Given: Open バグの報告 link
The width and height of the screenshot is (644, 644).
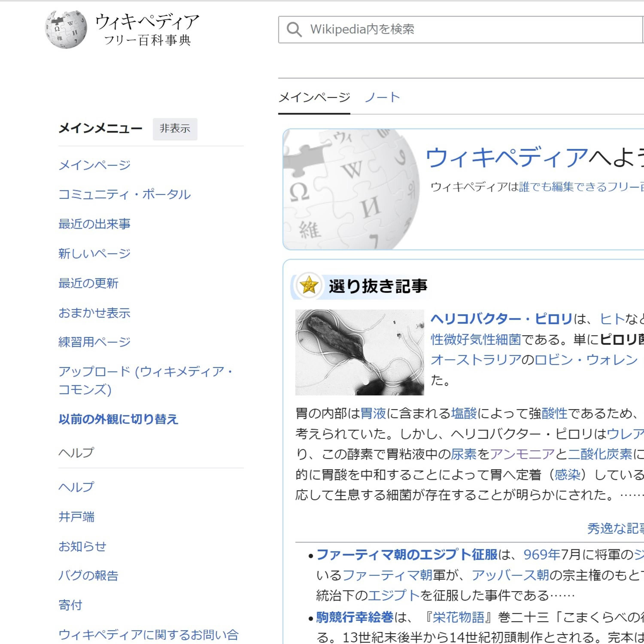Looking at the screenshot, I should [x=88, y=576].
